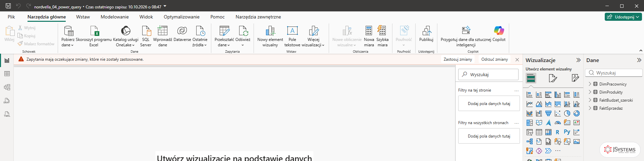The height and width of the screenshot is (161, 644).
Task: Click Odśwież refresh icon
Action: pos(243,31)
